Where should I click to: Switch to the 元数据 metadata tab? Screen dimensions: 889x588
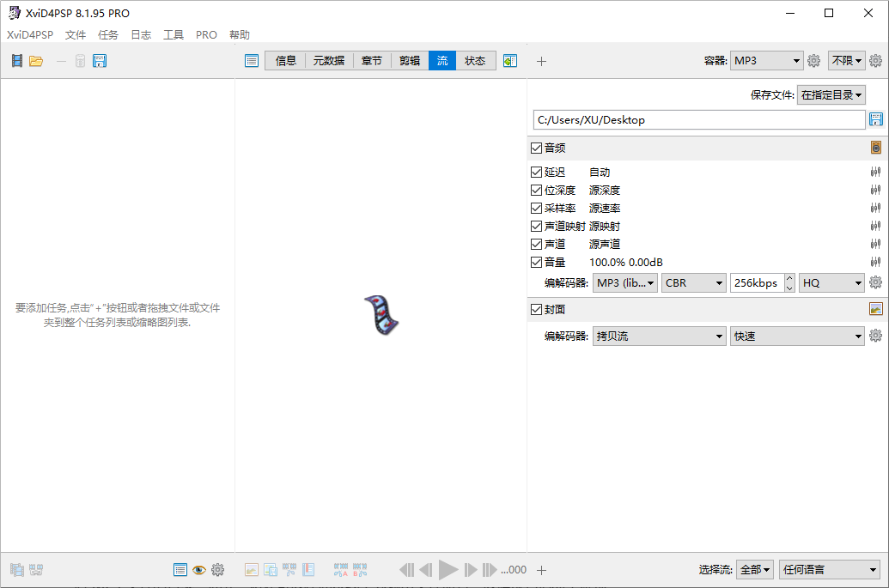point(329,61)
